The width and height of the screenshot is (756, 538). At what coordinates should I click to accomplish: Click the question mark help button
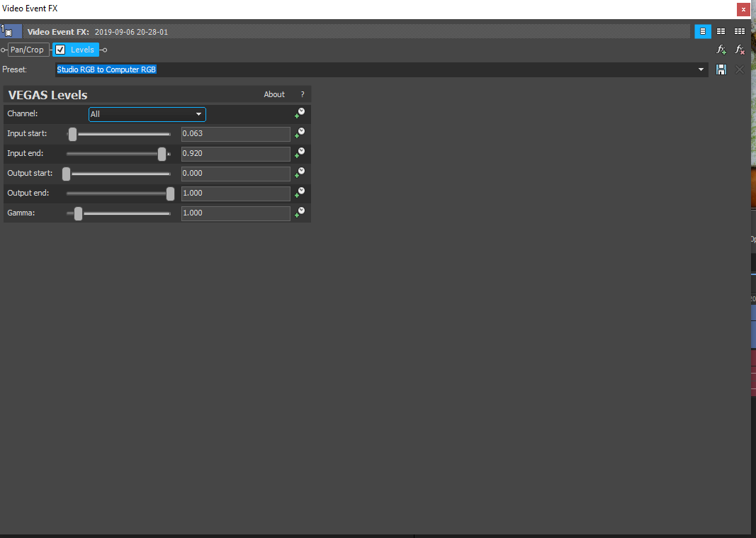click(303, 94)
